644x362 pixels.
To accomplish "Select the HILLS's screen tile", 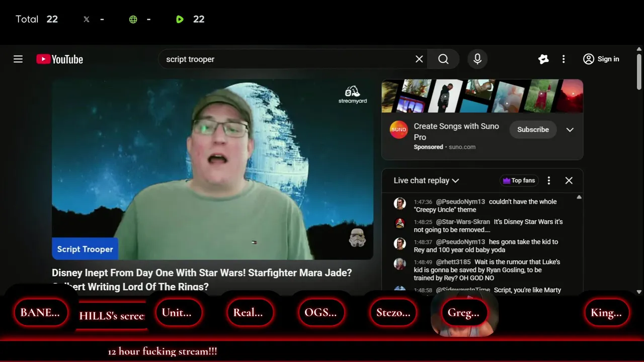I will click(x=112, y=316).
